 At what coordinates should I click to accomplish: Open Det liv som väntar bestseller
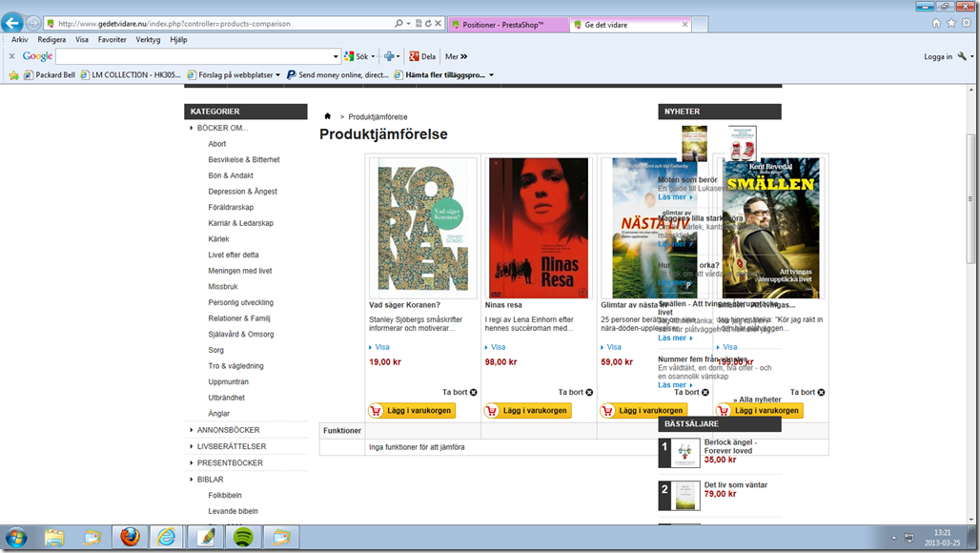click(x=736, y=485)
